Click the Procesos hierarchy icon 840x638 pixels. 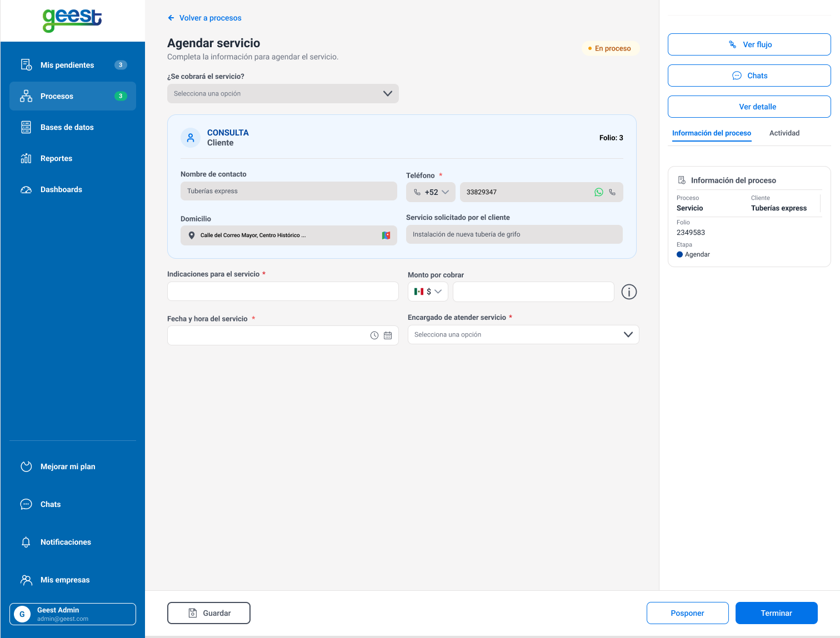26,96
